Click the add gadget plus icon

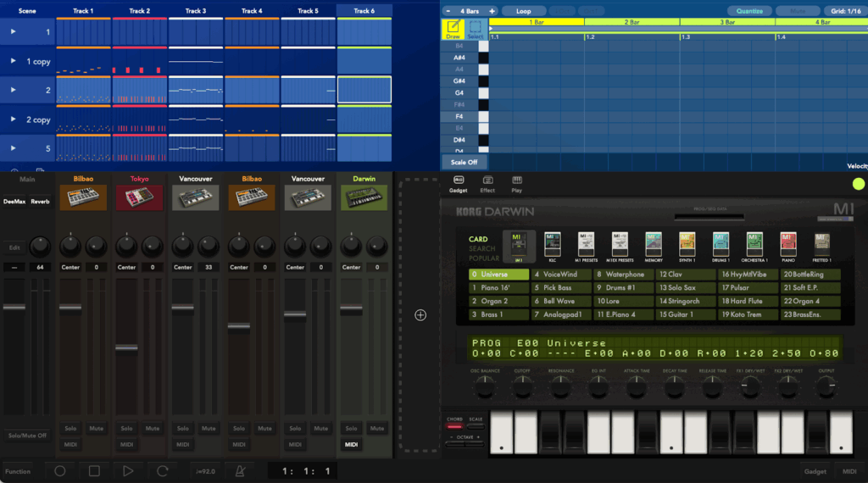click(x=420, y=315)
